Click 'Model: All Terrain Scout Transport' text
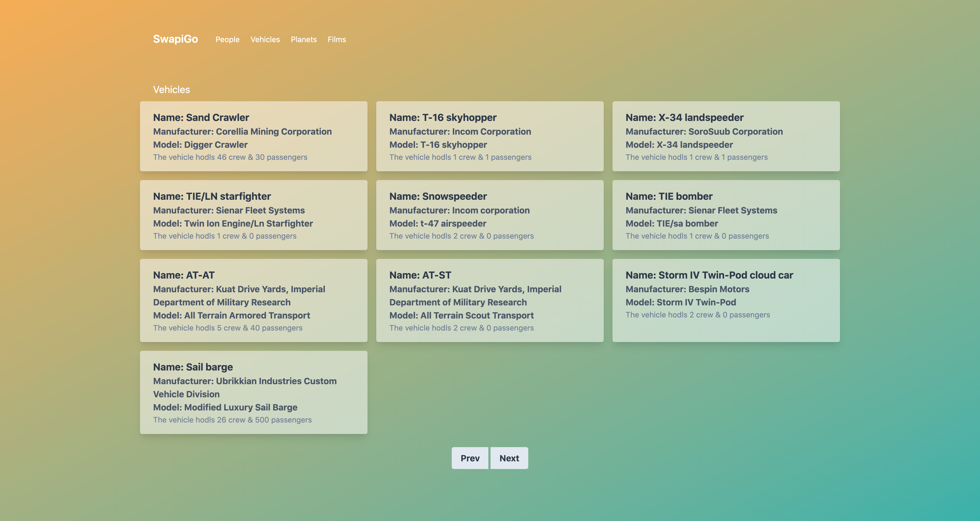The height and width of the screenshot is (521, 980). point(462,315)
